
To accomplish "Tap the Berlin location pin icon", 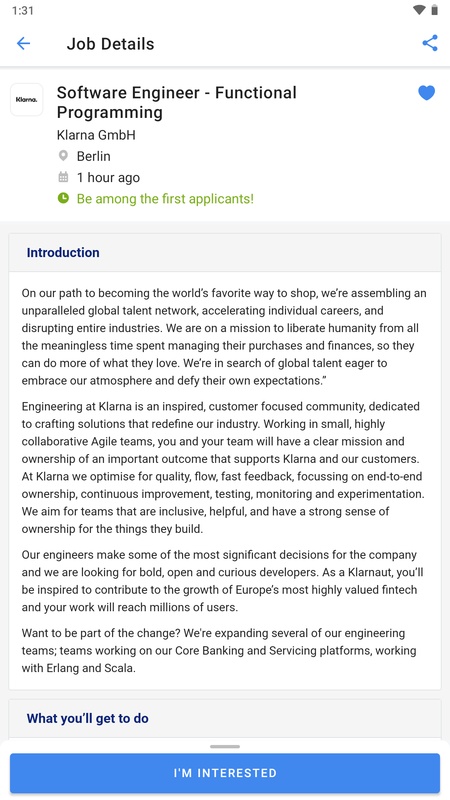I will pos(63,156).
